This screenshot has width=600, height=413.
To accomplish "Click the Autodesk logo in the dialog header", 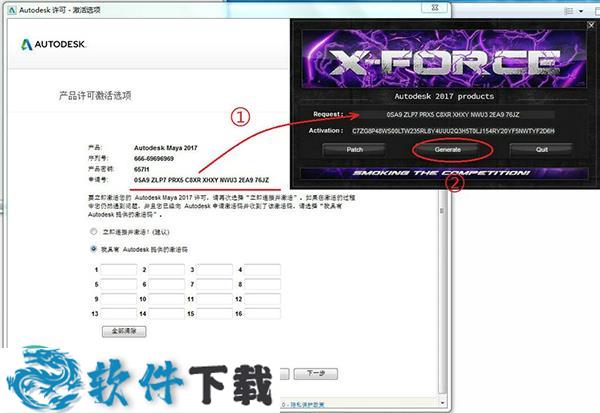I will click(x=53, y=44).
